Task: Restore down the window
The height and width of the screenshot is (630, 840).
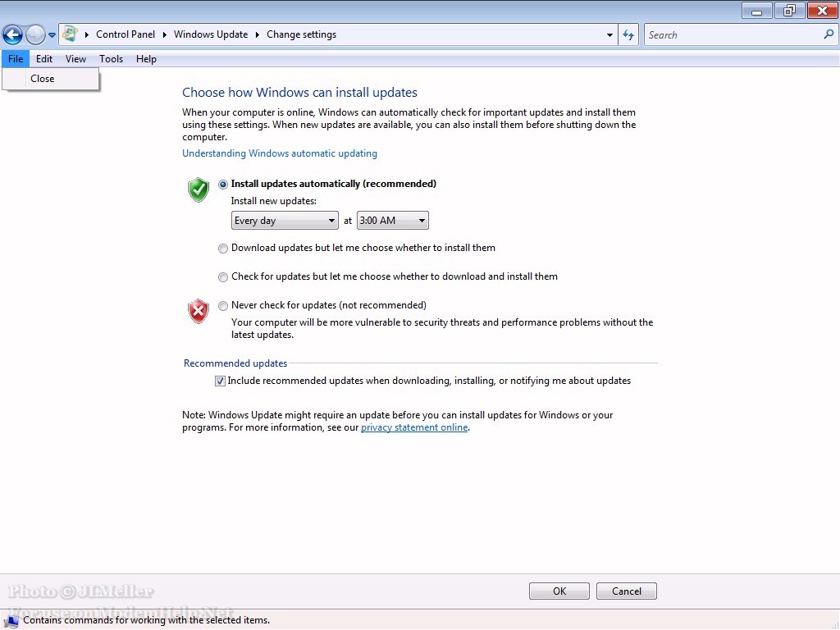Action: (789, 11)
